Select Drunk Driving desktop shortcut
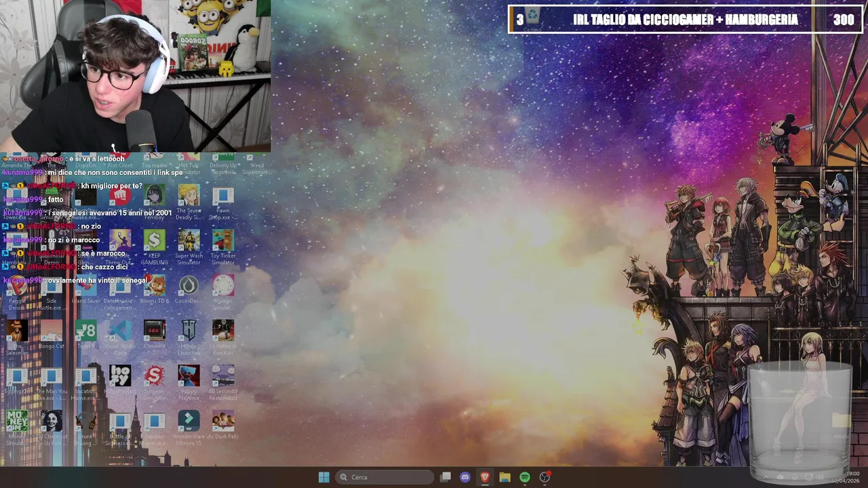868x488 pixels. tap(86, 428)
